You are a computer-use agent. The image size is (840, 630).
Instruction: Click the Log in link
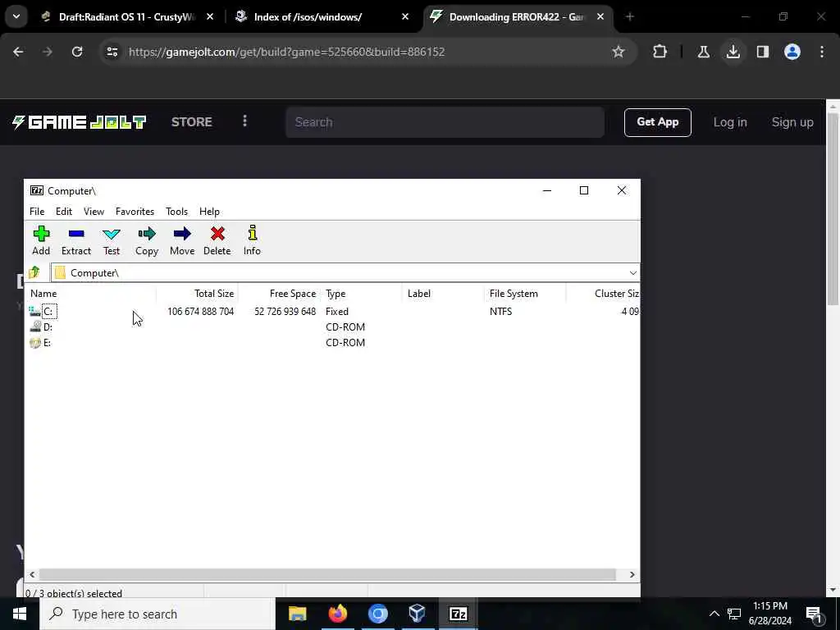[x=729, y=122]
